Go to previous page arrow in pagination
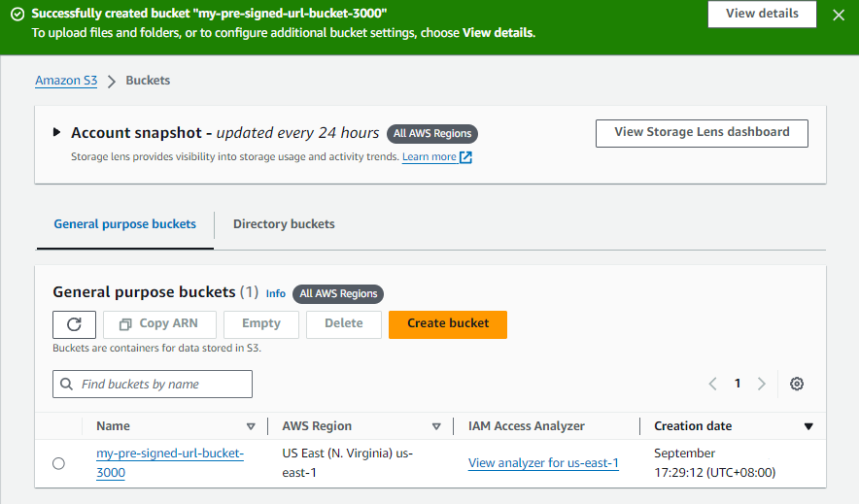The width and height of the screenshot is (859, 504). click(x=713, y=384)
